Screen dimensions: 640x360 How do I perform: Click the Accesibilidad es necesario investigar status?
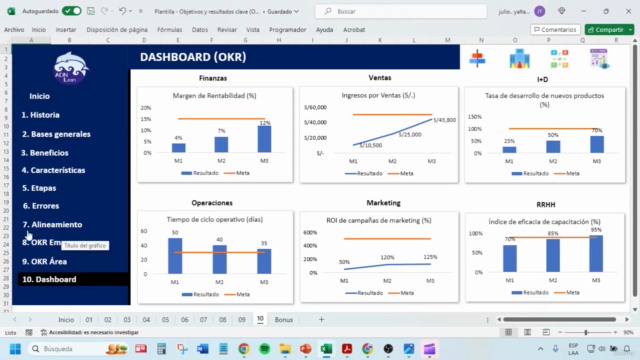(90, 332)
